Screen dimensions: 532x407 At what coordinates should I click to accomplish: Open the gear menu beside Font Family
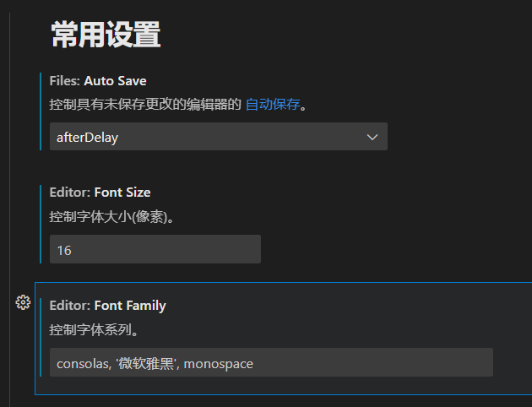point(23,303)
